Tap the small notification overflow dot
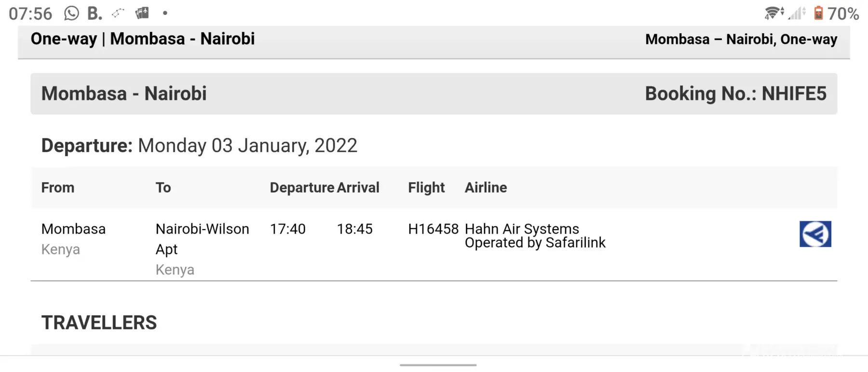Image resolution: width=868 pixels, height=372 pixels. (165, 14)
